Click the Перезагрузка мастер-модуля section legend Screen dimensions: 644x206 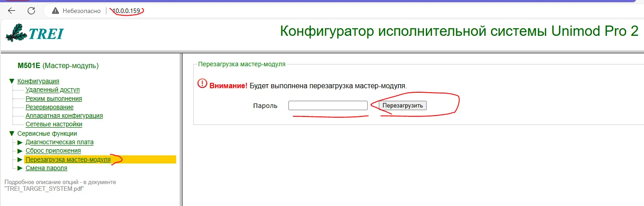point(241,64)
